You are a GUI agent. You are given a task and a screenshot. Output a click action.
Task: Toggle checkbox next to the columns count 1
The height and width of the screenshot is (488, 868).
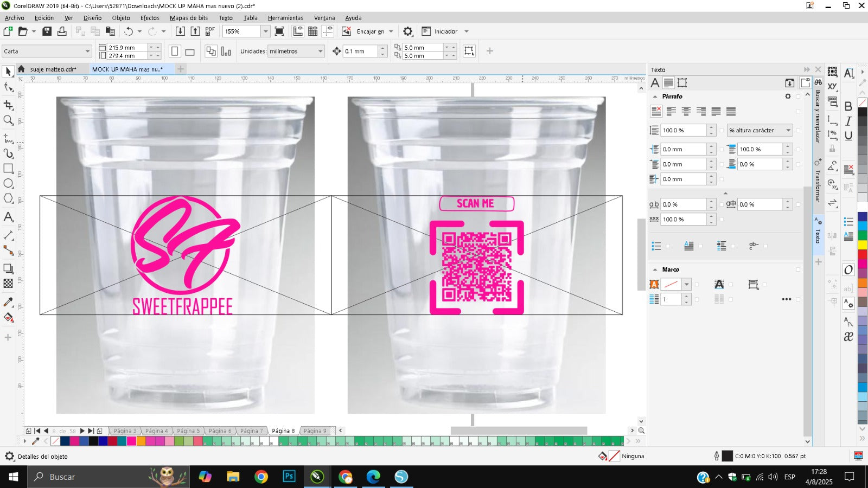click(x=697, y=299)
